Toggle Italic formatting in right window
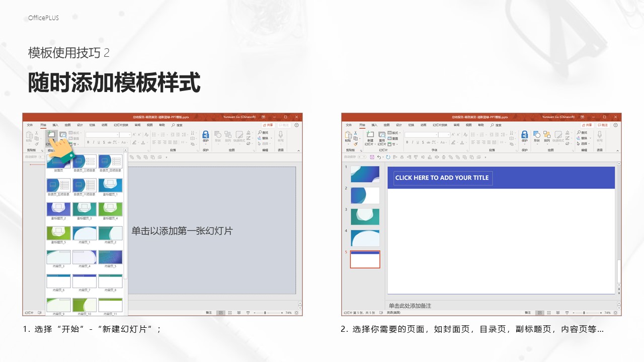The image size is (644, 362). [x=413, y=142]
